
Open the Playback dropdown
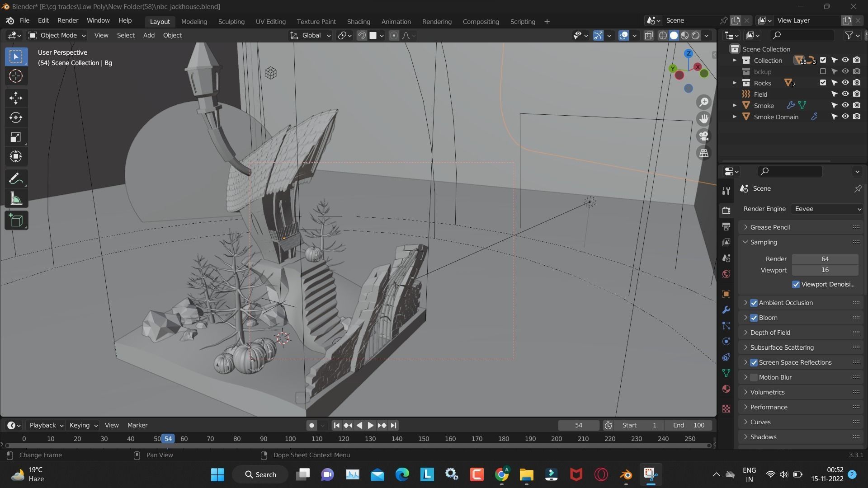pos(46,425)
